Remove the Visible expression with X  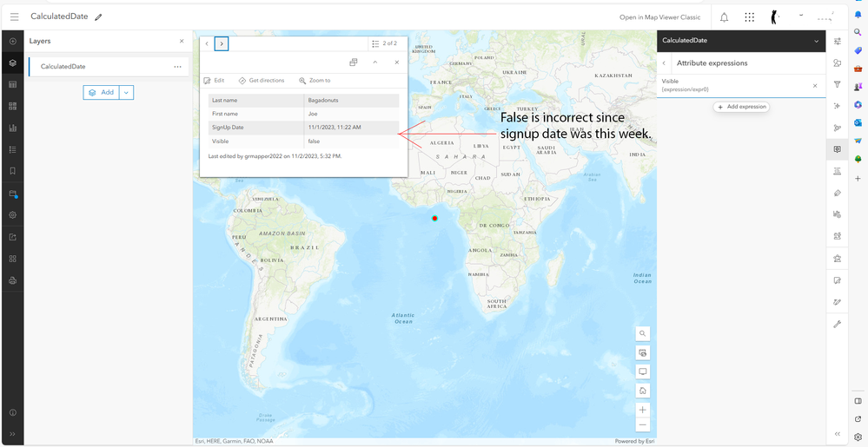pyautogui.click(x=815, y=86)
